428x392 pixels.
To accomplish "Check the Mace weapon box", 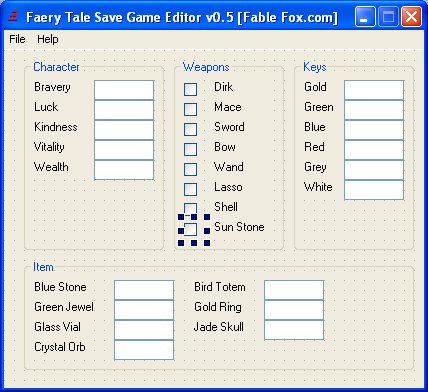I will pos(190,109).
